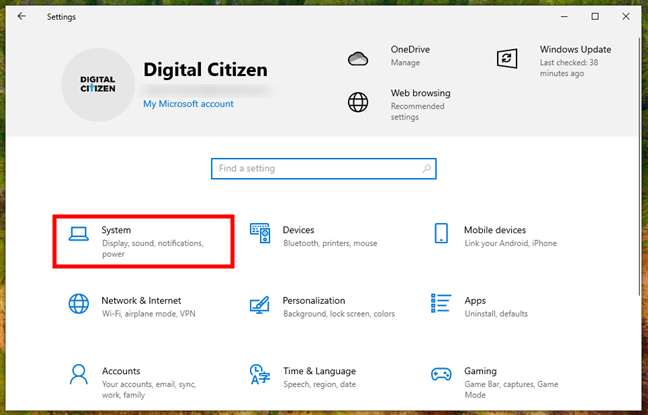The image size is (648, 415).
Task: Select the Apps category label
Action: [475, 301]
